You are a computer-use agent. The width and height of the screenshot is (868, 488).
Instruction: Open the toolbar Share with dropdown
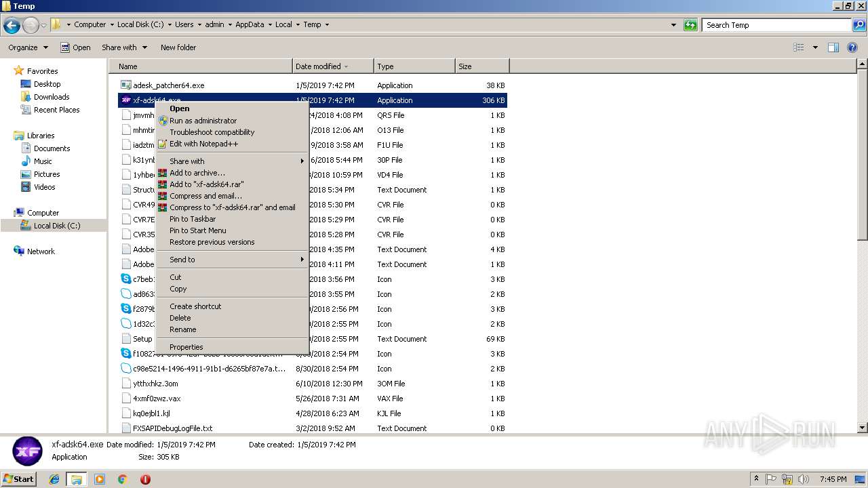[x=124, y=47]
